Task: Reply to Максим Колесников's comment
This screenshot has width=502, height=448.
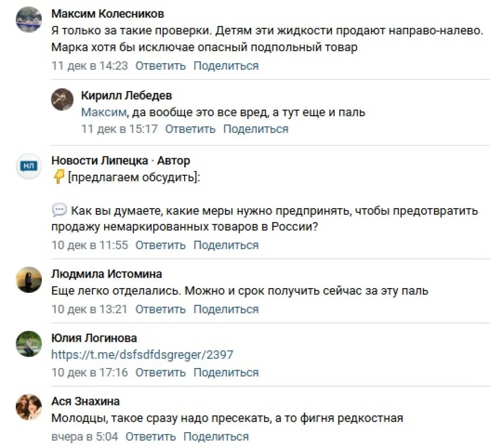Action: (x=160, y=66)
